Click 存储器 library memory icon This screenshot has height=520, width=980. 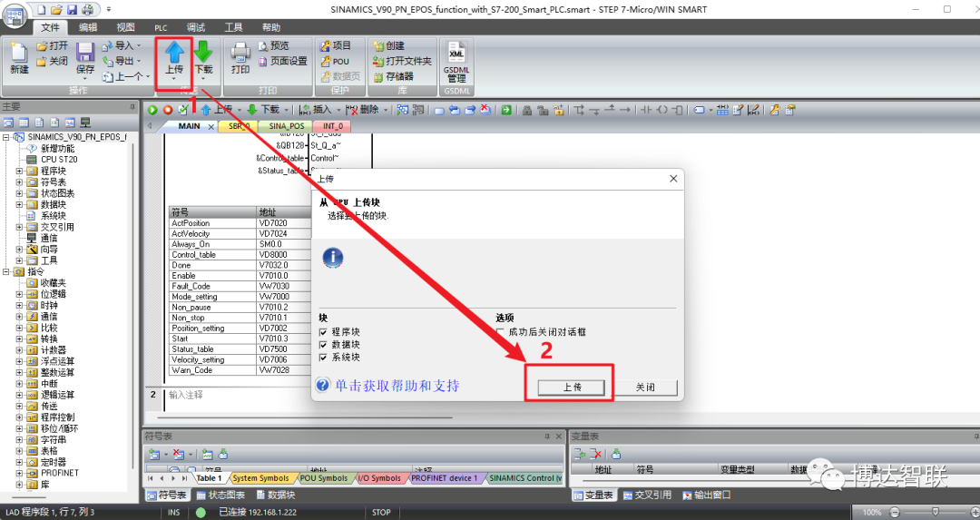378,77
